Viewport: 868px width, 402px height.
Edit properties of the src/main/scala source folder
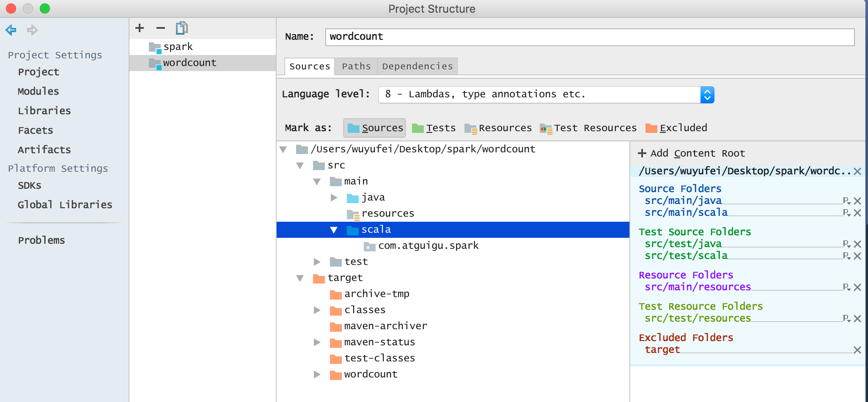846,212
